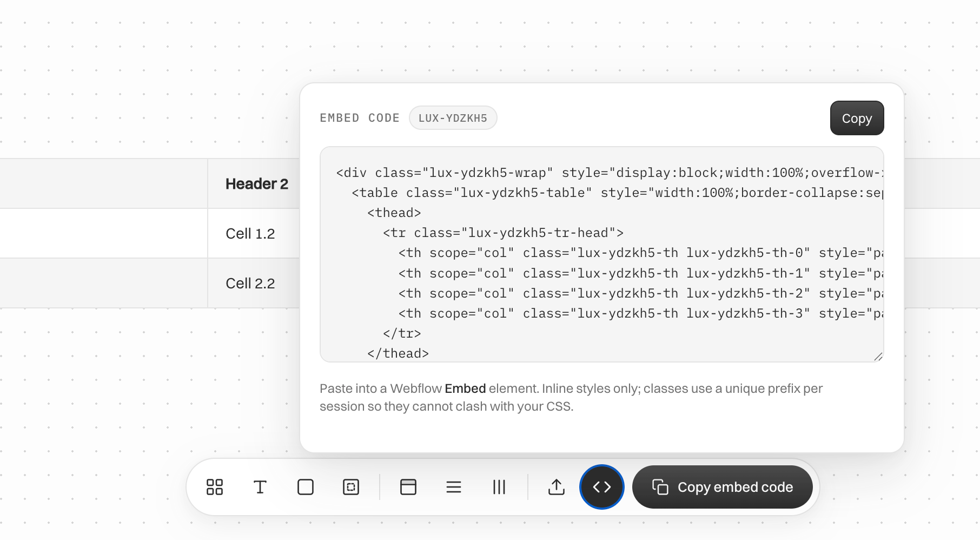
Task: Click the export upload icon
Action: pos(557,487)
